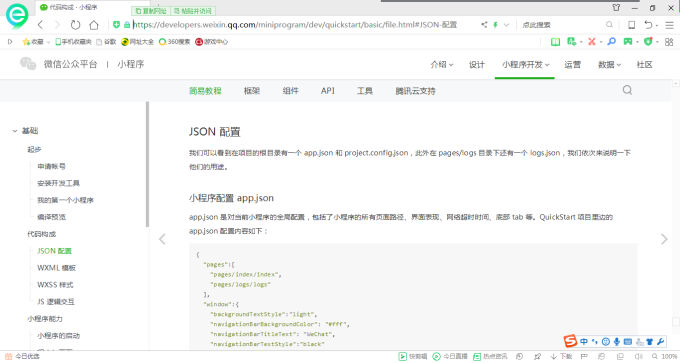The height and width of the screenshot is (363, 681).
Task: Switch to the API tab
Action: [x=328, y=91]
